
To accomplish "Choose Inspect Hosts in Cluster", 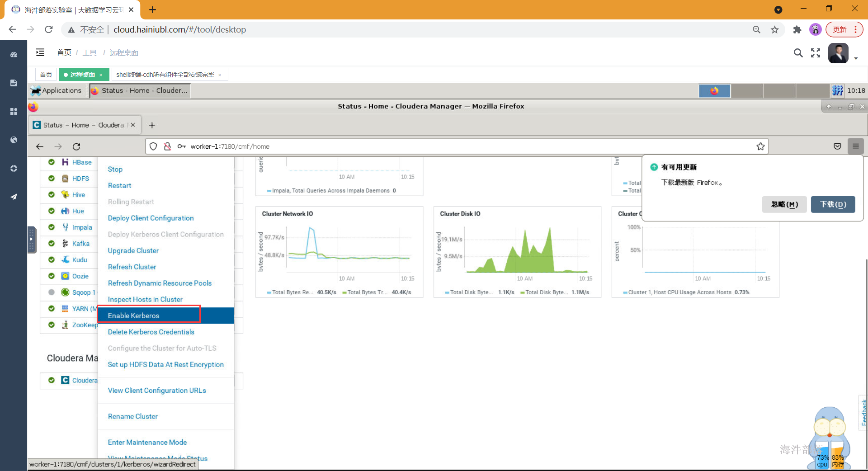I will pyautogui.click(x=145, y=299).
